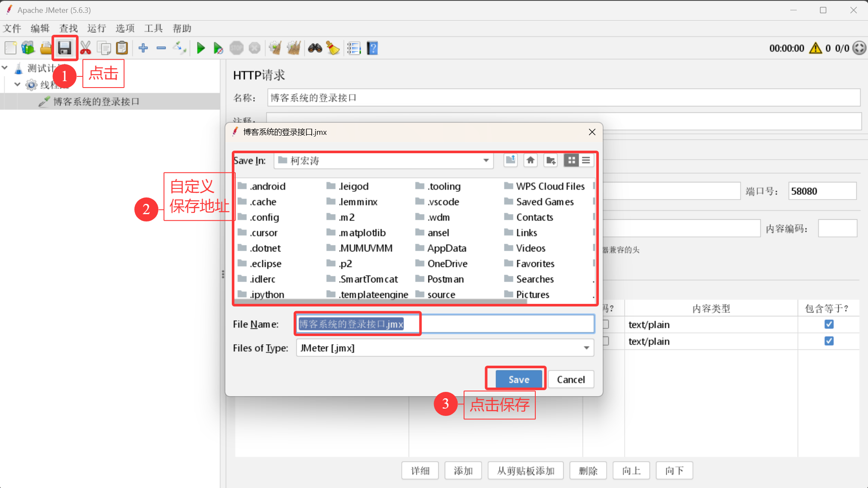Click the Clear broom icon
Screen dimensions: 868x488
click(333, 48)
